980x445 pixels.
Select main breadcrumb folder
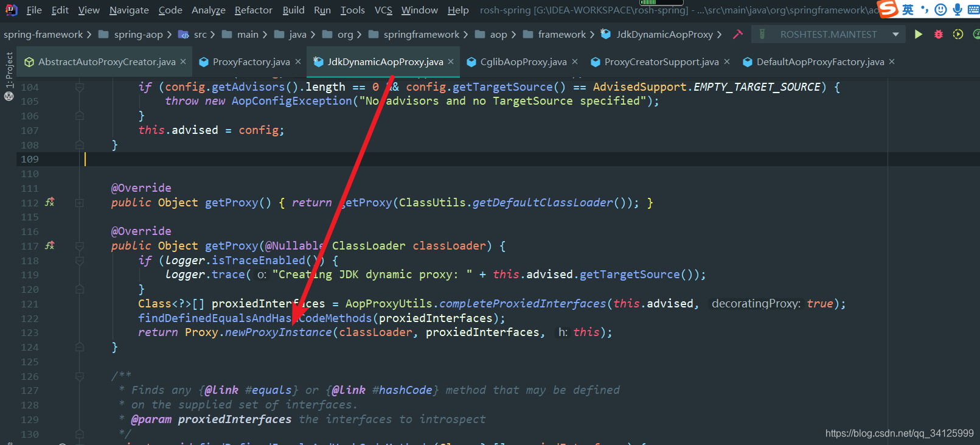[240, 35]
